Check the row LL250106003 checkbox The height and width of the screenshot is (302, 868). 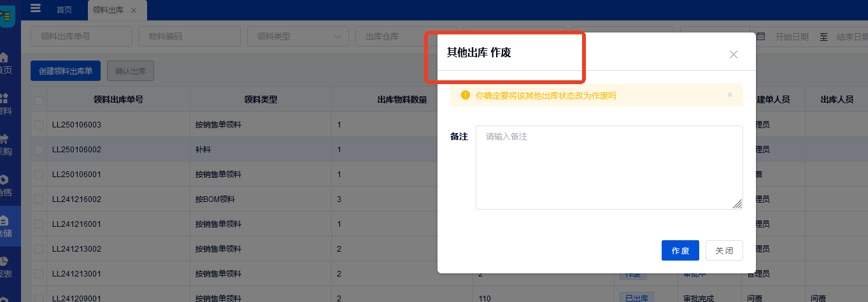click(39, 125)
